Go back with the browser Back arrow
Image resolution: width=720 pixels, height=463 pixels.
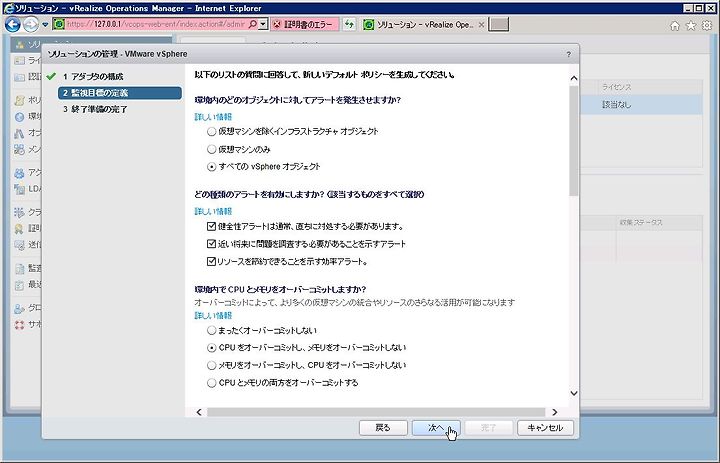[x=13, y=24]
